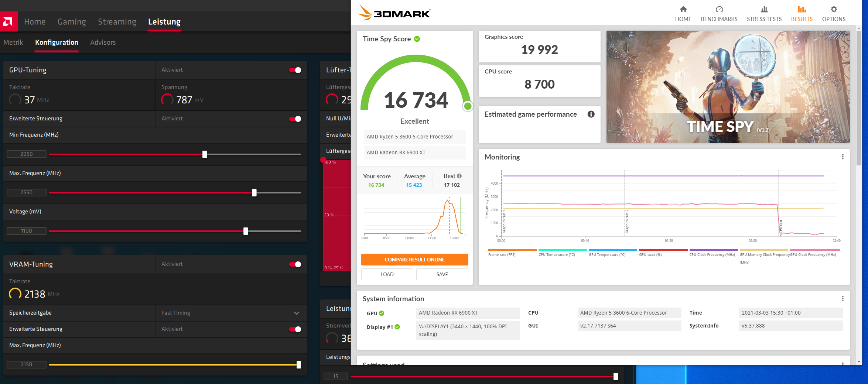Click Average score 15 423
Screen dimensions: 868x384
pyautogui.click(x=414, y=185)
